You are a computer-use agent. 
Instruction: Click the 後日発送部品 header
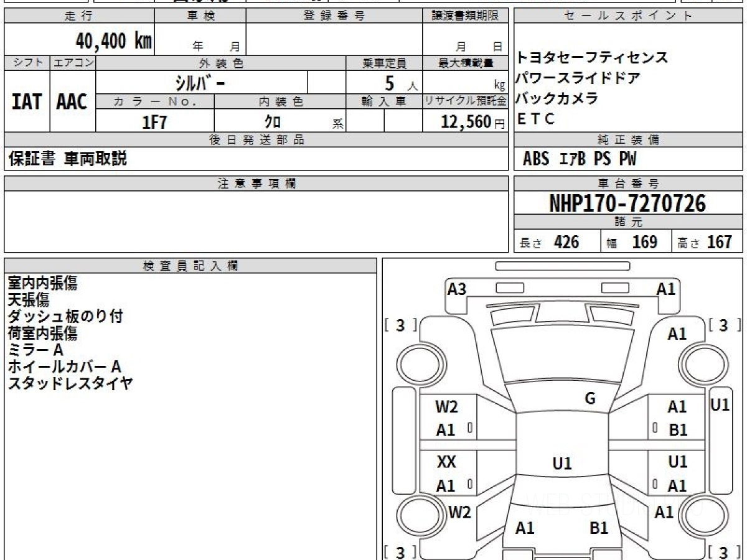tap(256, 140)
